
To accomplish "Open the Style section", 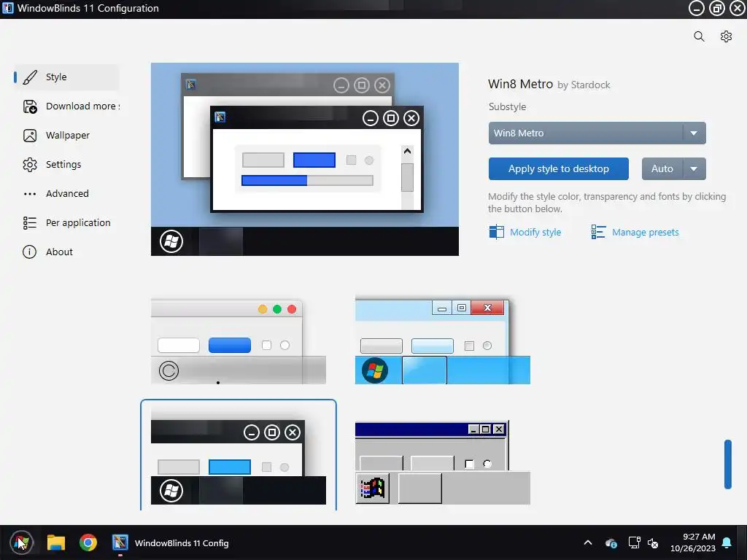I will click(x=66, y=77).
